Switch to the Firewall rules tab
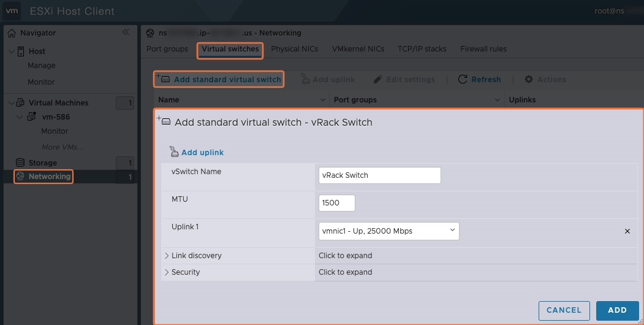This screenshot has height=325, width=644. (483, 49)
